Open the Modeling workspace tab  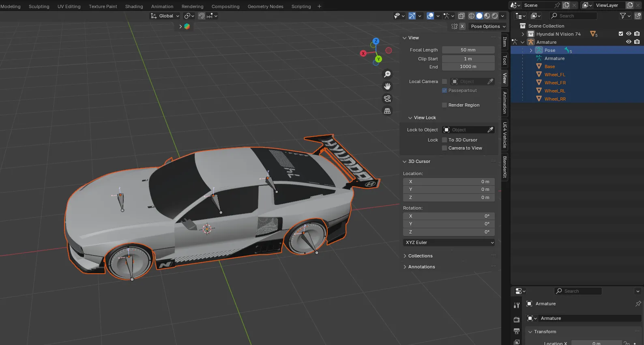click(11, 6)
